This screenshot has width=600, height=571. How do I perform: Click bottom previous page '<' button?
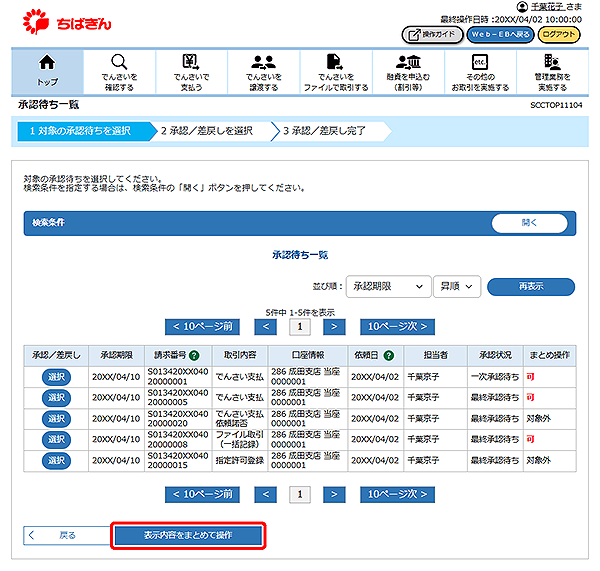pos(266,494)
